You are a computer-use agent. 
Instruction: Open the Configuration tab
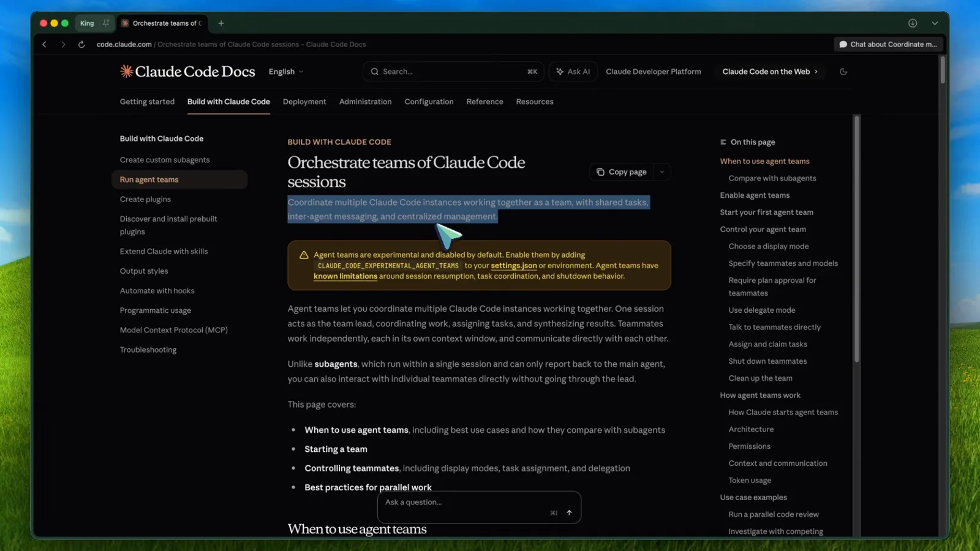[x=429, y=102]
